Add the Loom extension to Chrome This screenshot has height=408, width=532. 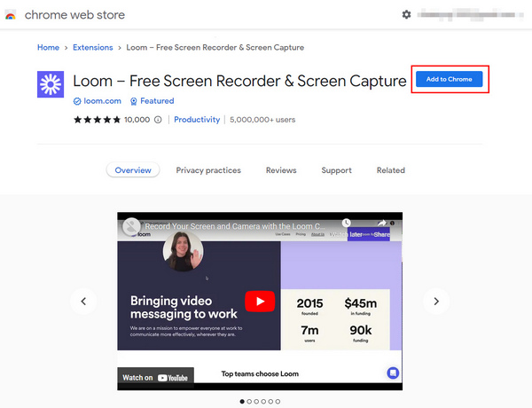[x=450, y=79]
